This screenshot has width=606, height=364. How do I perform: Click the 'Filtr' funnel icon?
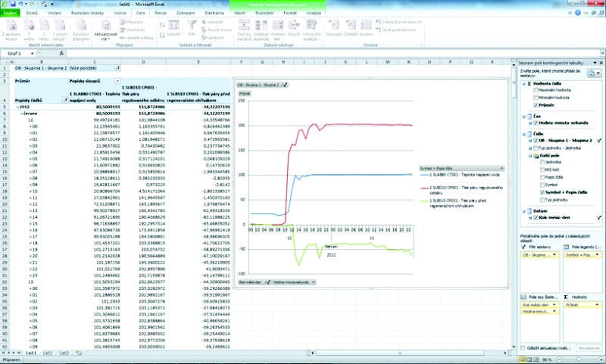[192, 26]
